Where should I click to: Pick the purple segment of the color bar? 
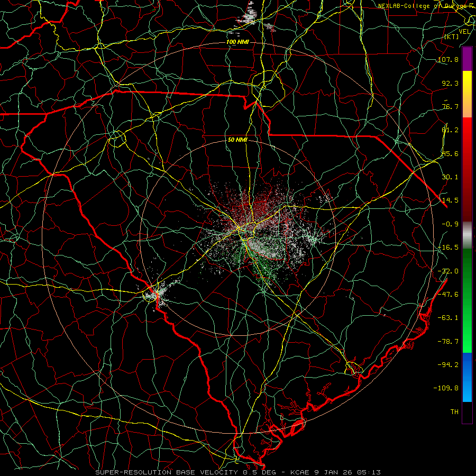coord(467,59)
